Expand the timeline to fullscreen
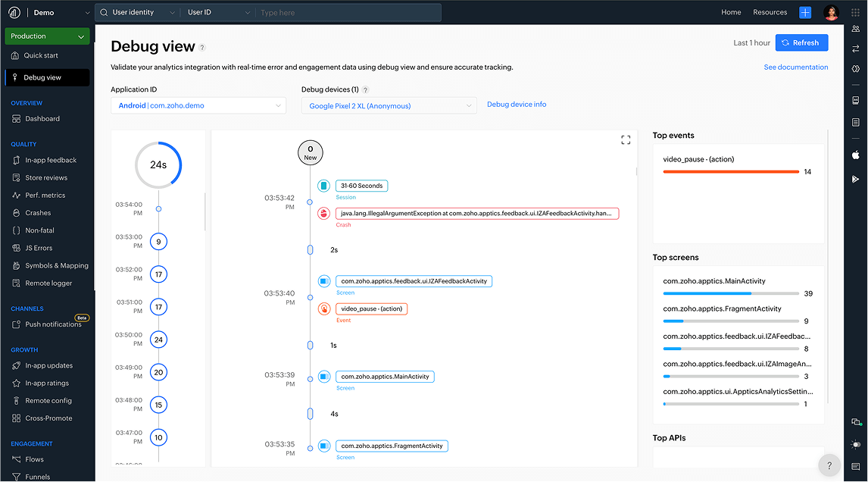 click(x=626, y=140)
